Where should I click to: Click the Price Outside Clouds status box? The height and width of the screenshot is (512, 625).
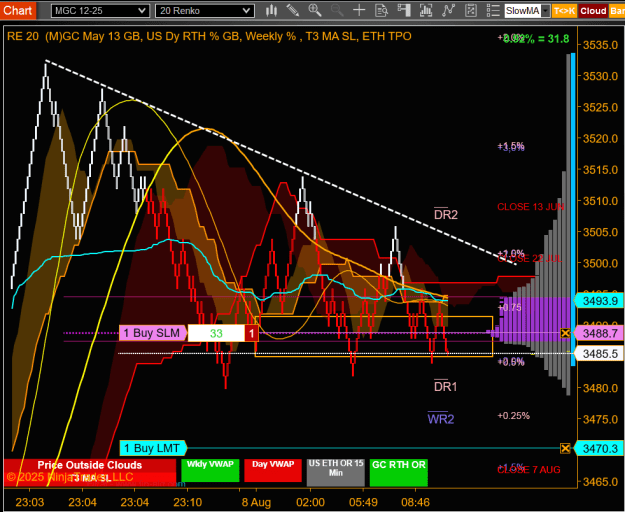[90, 465]
